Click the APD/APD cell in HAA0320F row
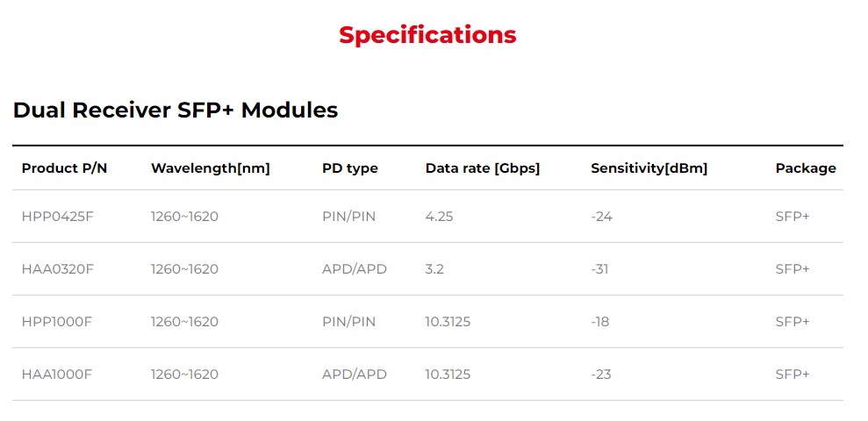 (x=354, y=269)
